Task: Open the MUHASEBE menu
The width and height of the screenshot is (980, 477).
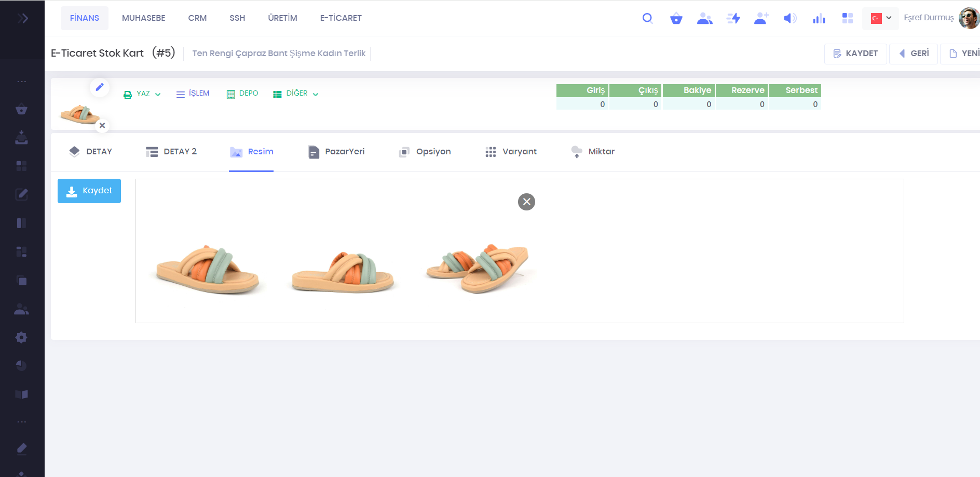Action: (x=143, y=18)
